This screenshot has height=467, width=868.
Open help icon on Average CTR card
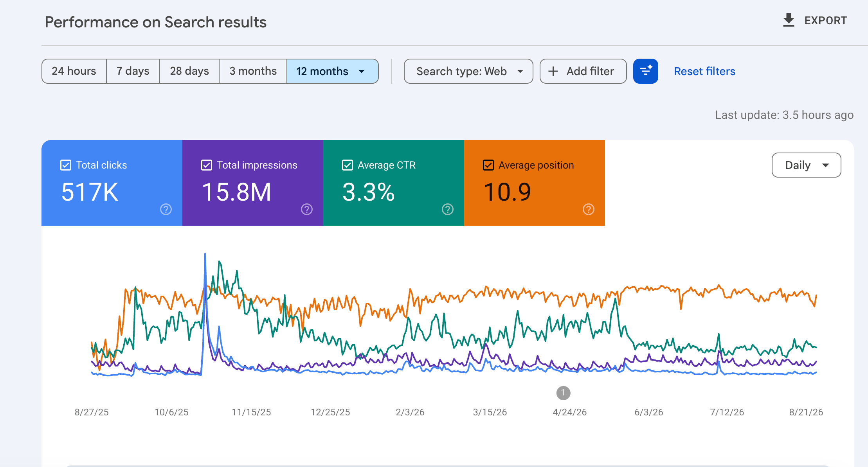point(448,209)
